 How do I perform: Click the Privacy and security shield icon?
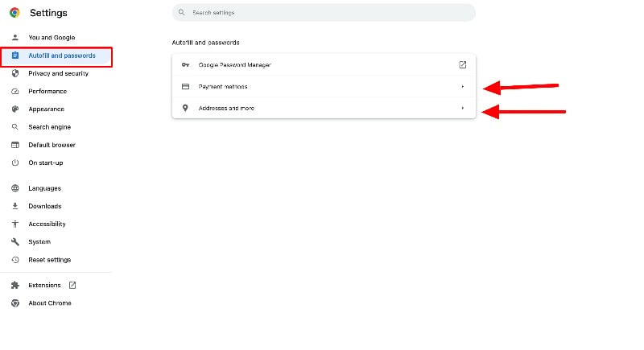pyautogui.click(x=14, y=73)
